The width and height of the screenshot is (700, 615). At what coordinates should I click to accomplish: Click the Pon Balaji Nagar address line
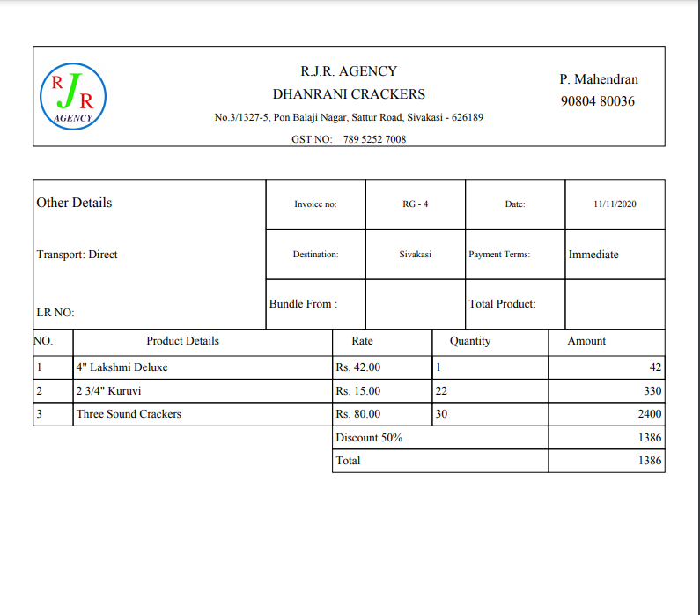click(x=349, y=117)
